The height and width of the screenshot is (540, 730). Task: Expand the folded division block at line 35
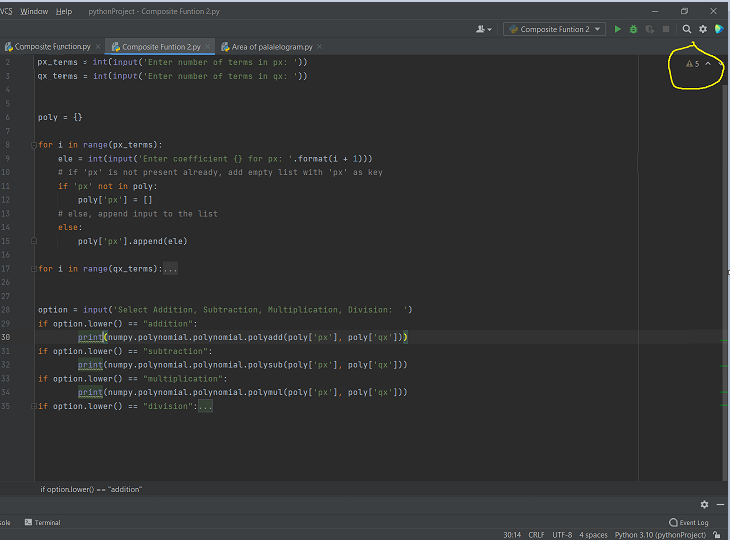[x=34, y=406]
